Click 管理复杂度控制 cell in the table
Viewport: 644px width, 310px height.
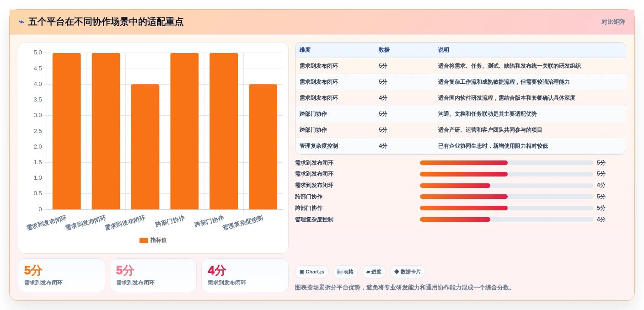319,146
